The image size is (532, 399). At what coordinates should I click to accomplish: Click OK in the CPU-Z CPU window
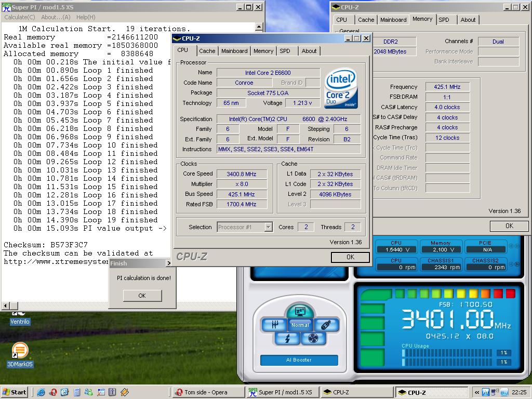(350, 257)
